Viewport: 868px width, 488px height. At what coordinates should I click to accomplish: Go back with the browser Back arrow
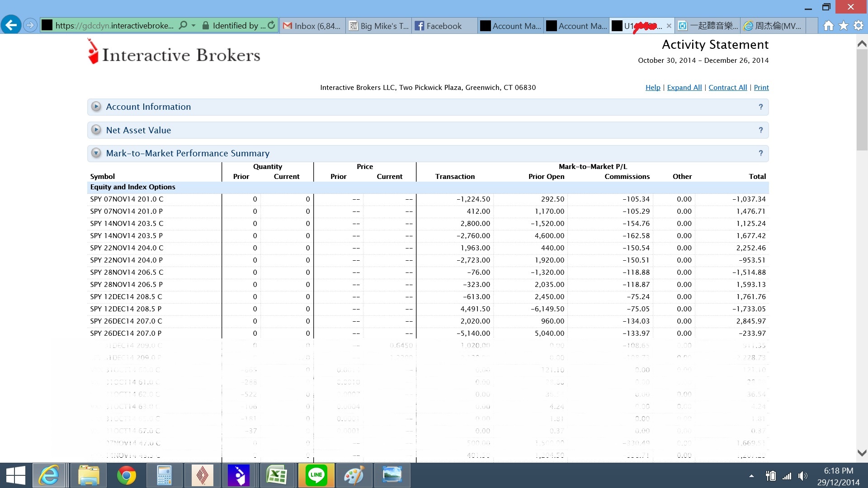[x=11, y=25]
